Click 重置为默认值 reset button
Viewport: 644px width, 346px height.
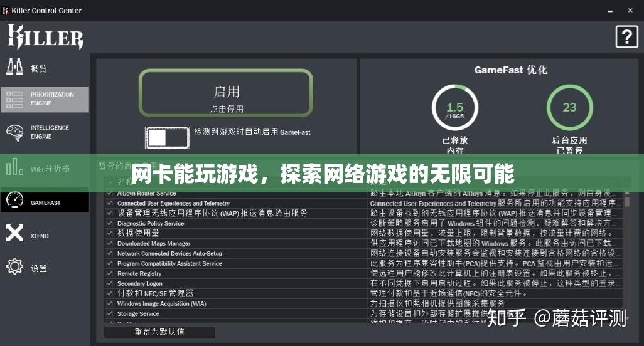(x=159, y=332)
